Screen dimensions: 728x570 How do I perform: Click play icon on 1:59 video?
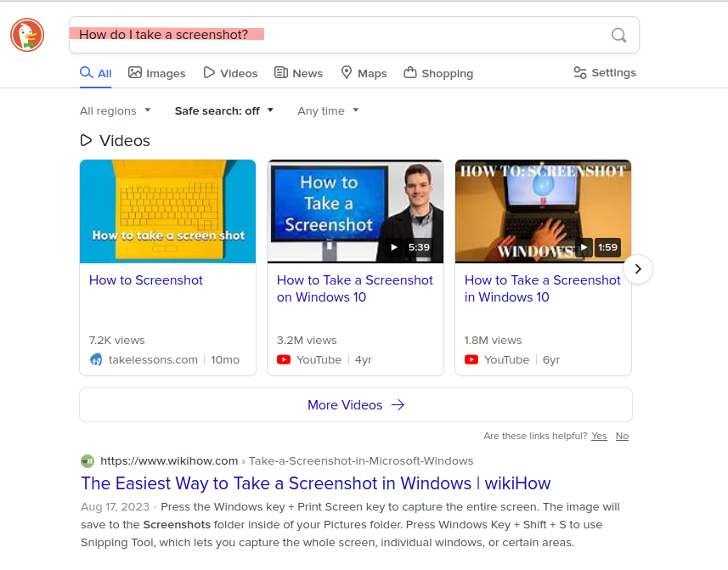(x=583, y=247)
